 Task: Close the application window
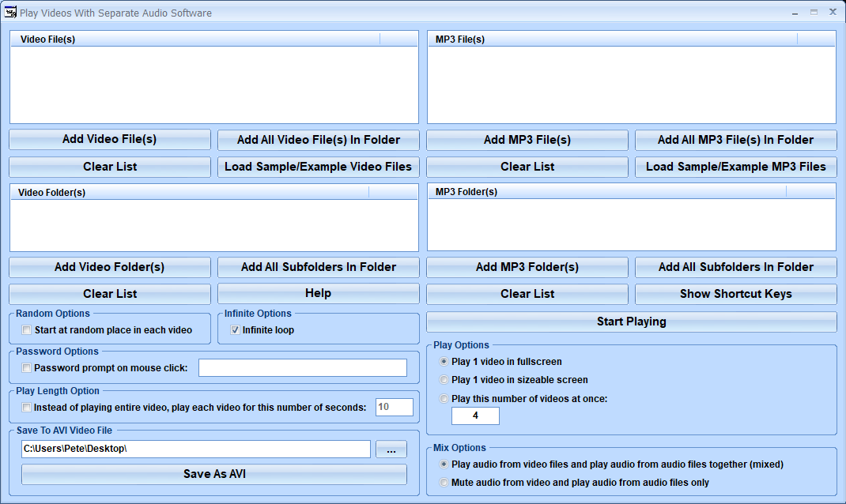[833, 13]
